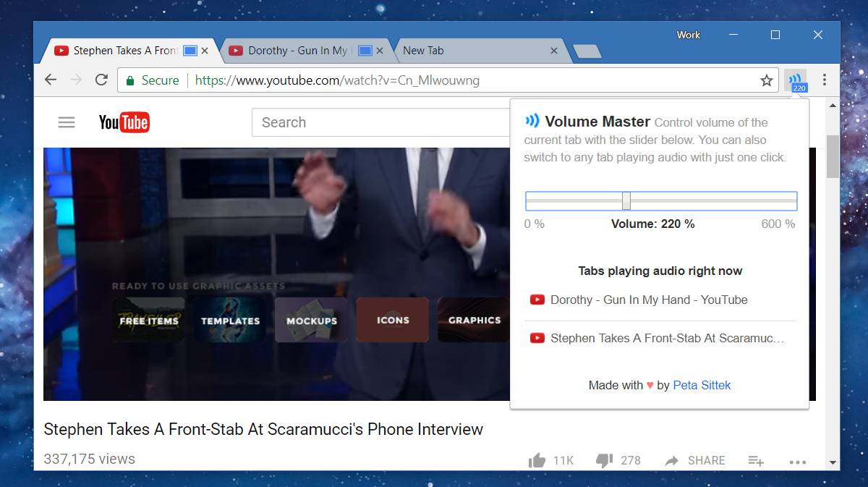Click the Secure padlock site info

coord(130,80)
